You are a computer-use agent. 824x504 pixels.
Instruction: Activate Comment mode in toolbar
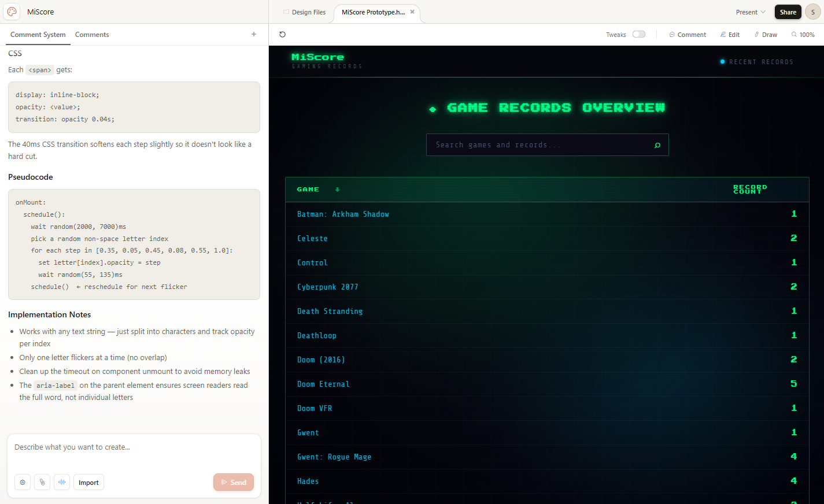point(688,35)
